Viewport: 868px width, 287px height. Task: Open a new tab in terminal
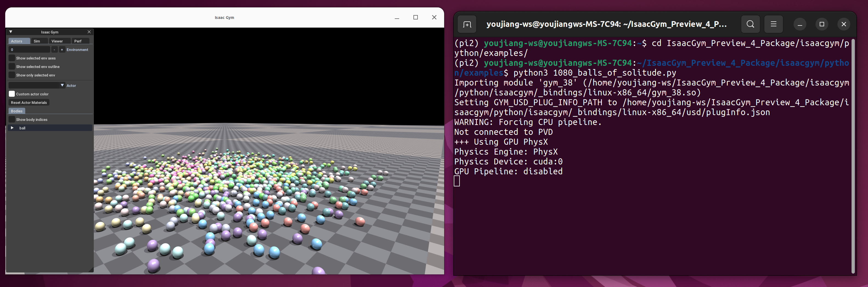click(467, 24)
